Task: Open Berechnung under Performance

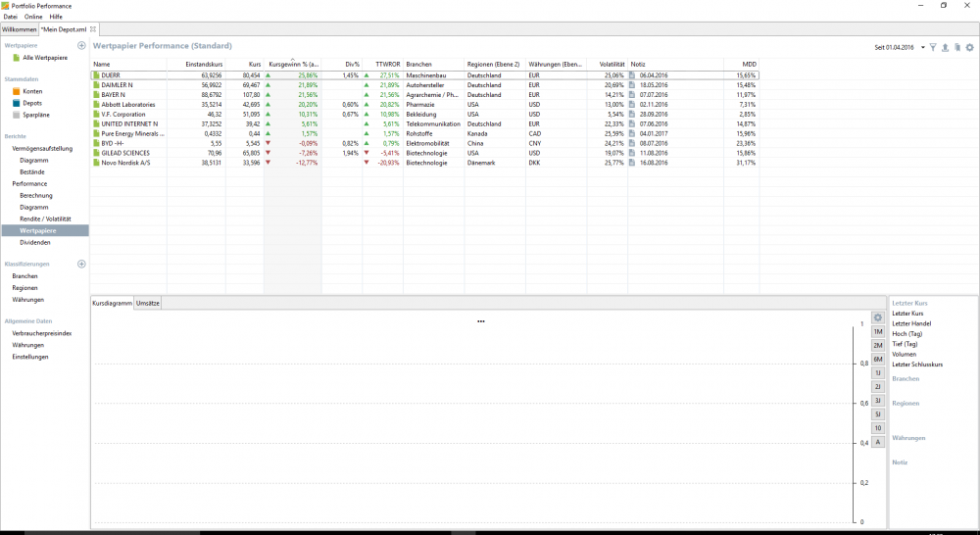Action: point(35,196)
